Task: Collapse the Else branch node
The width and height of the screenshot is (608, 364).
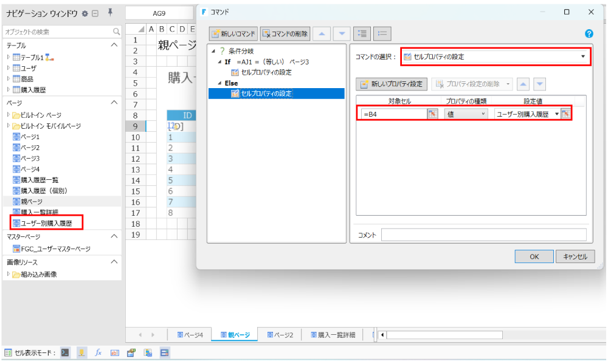Action: tap(220, 83)
